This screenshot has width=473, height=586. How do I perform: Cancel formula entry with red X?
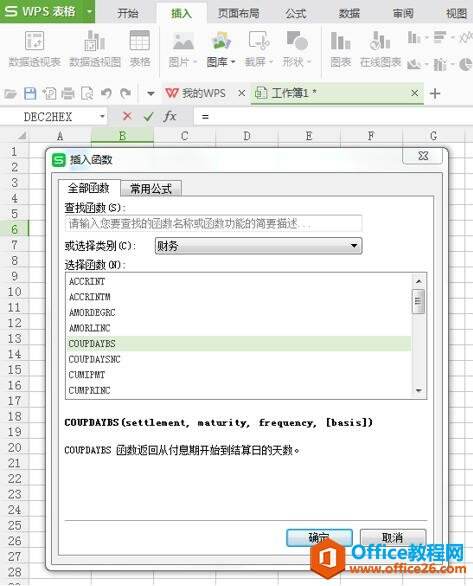tap(127, 116)
